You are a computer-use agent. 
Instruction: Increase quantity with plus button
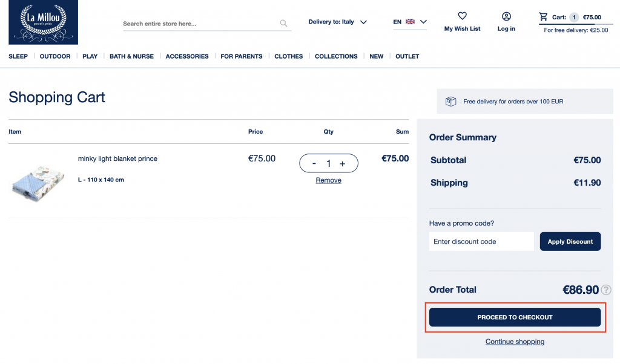tap(342, 163)
